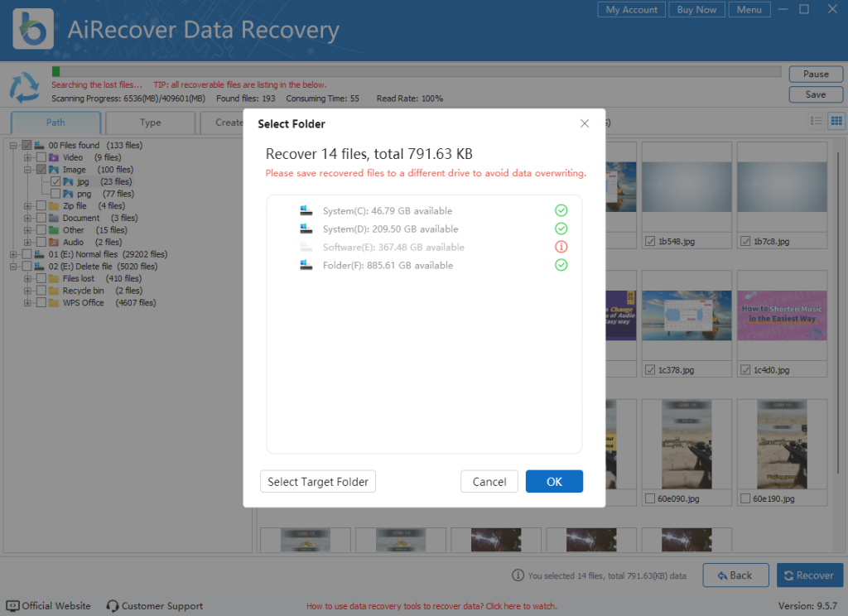Screen dimensions: 848x616
Task: Click the scan progress bar
Action: coord(417,71)
